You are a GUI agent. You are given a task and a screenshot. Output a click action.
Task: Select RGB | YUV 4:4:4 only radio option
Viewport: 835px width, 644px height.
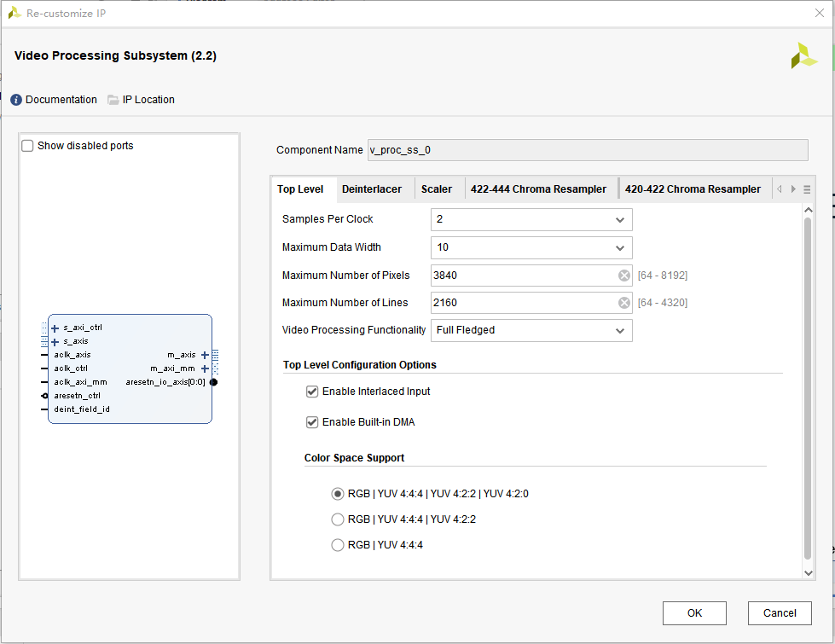[338, 545]
